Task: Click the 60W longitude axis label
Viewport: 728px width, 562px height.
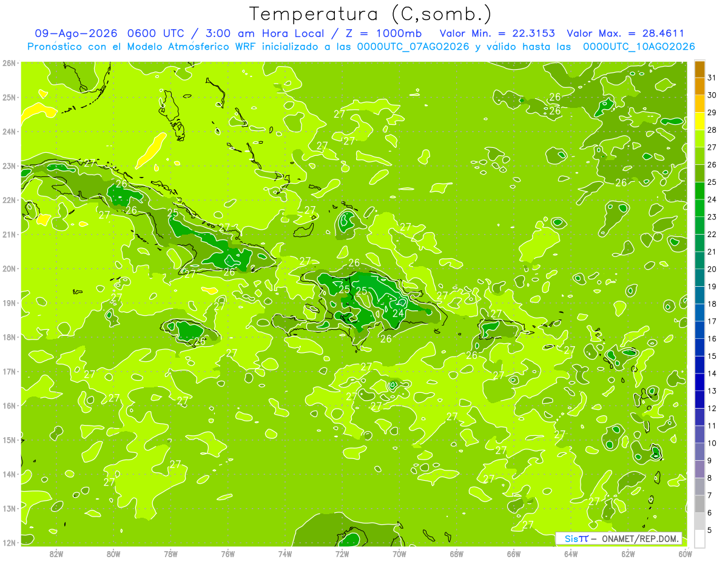Action: tap(685, 554)
